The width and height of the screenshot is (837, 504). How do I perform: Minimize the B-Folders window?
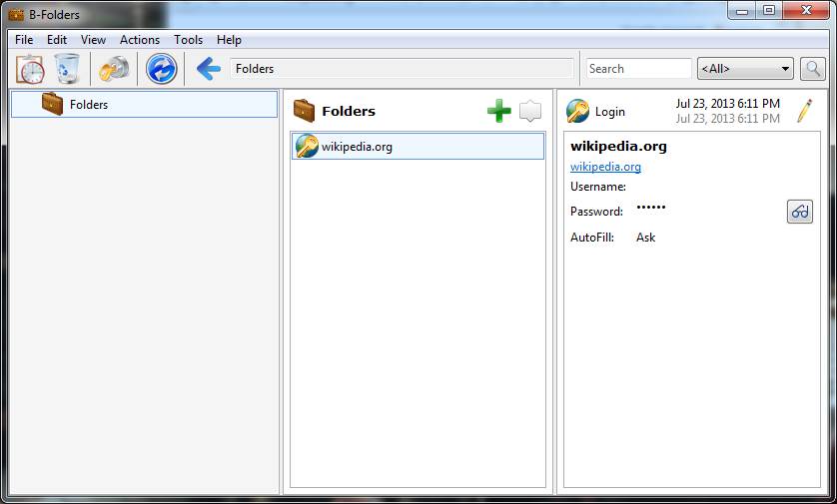click(741, 10)
